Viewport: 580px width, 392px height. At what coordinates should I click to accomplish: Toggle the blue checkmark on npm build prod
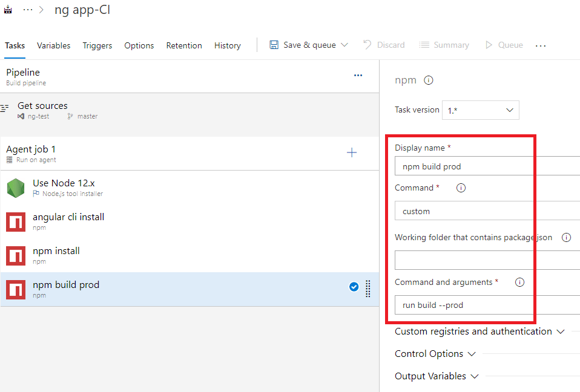[x=354, y=287]
